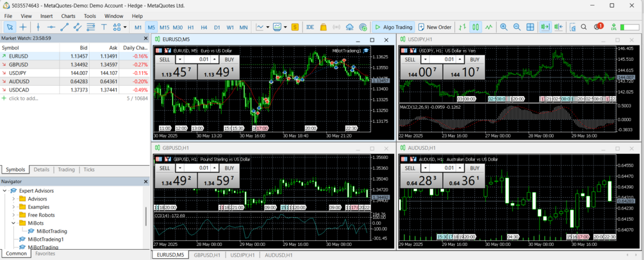The width and height of the screenshot is (644, 260).
Task: Open the Favorites tab in Navigator
Action: click(45, 254)
